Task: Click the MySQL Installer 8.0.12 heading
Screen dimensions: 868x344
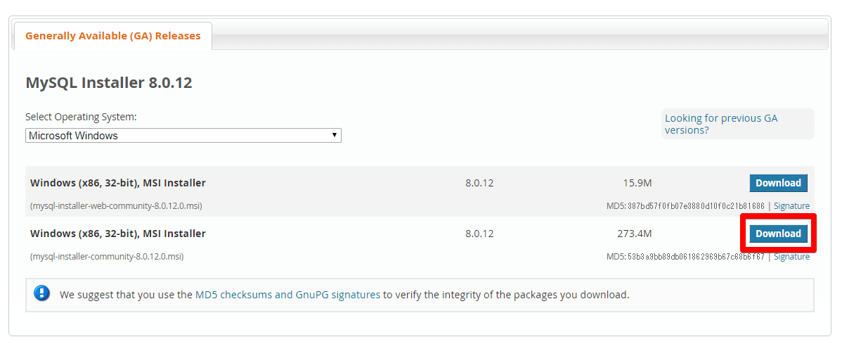Action: tap(109, 83)
